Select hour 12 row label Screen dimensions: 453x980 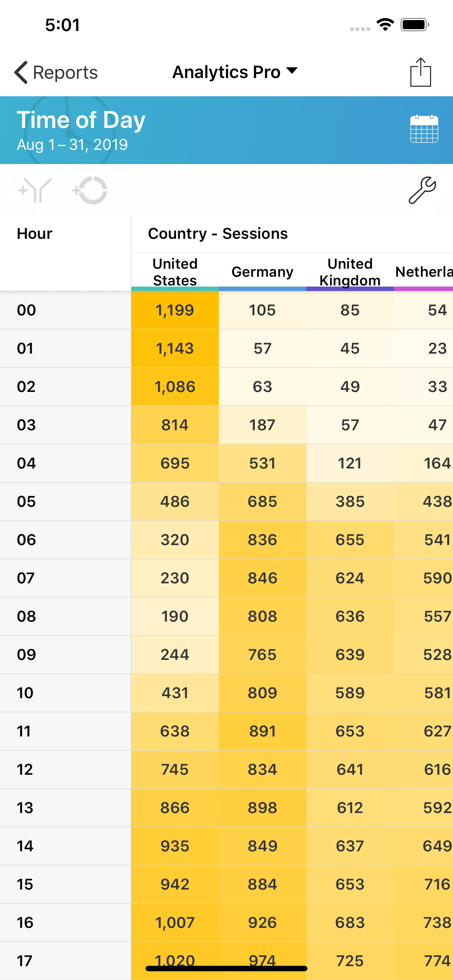pos(25,770)
